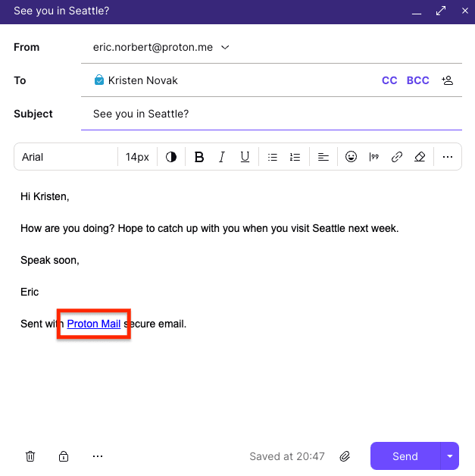Open the Arial font dropdown
475x476 pixels.
coord(66,157)
